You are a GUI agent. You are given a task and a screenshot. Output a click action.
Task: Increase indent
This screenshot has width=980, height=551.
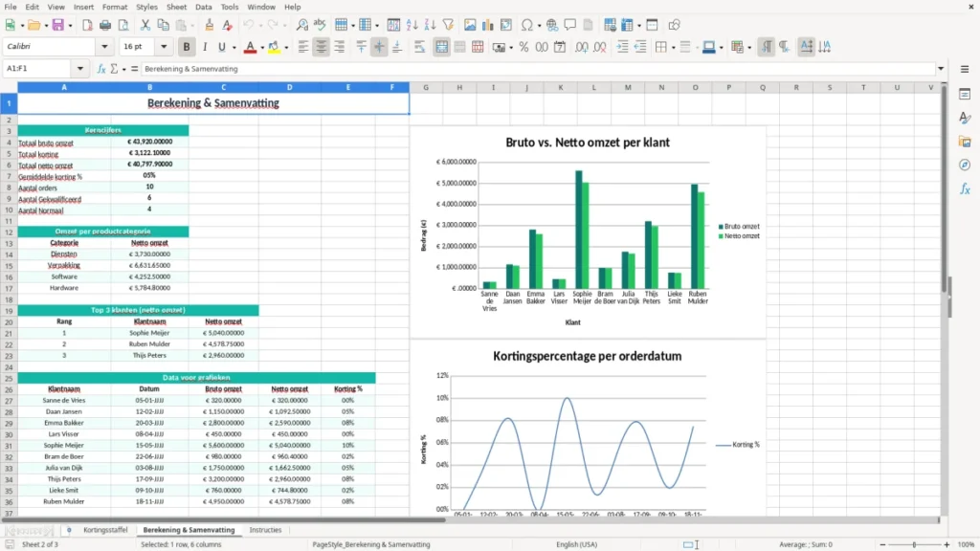pyautogui.click(x=622, y=47)
